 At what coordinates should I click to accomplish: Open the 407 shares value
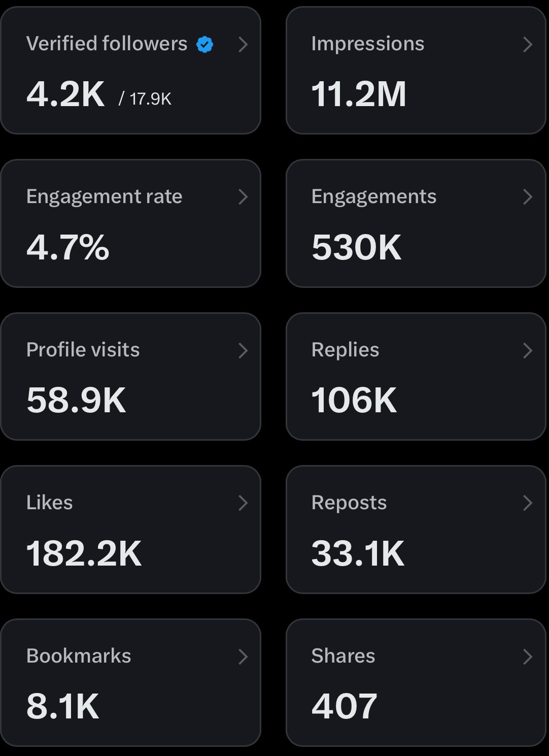(x=344, y=706)
